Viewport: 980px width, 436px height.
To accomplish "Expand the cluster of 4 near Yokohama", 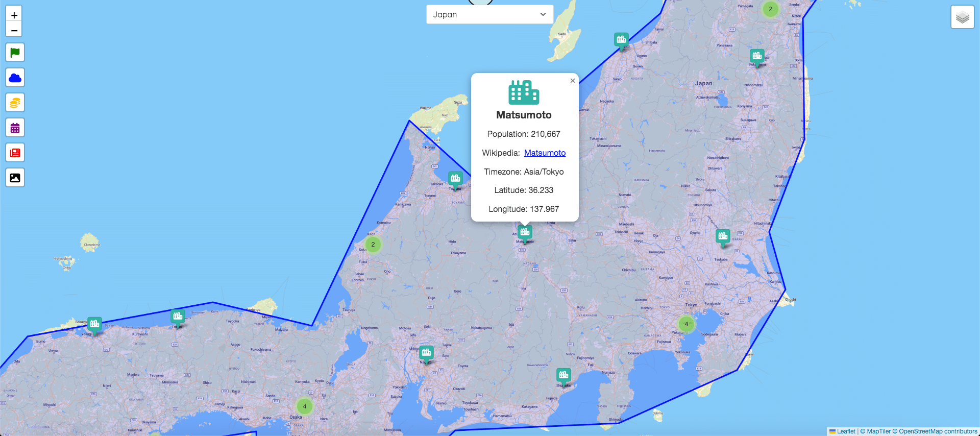I will [x=686, y=324].
